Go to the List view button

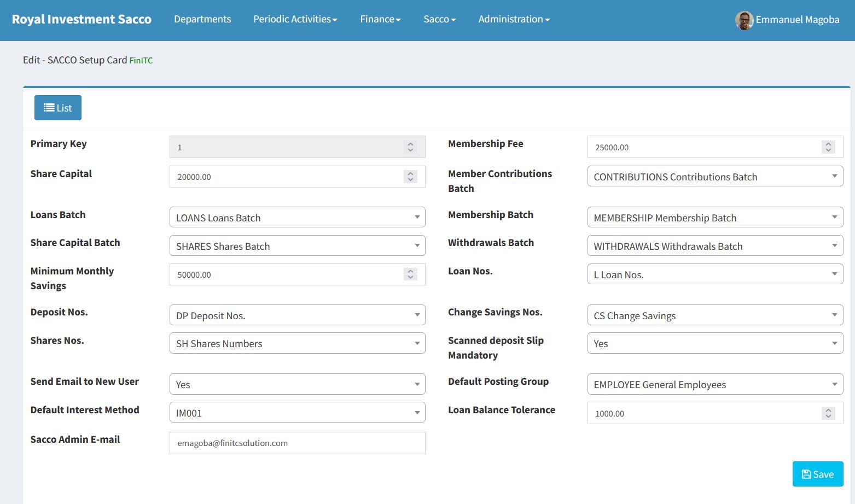[x=58, y=108]
